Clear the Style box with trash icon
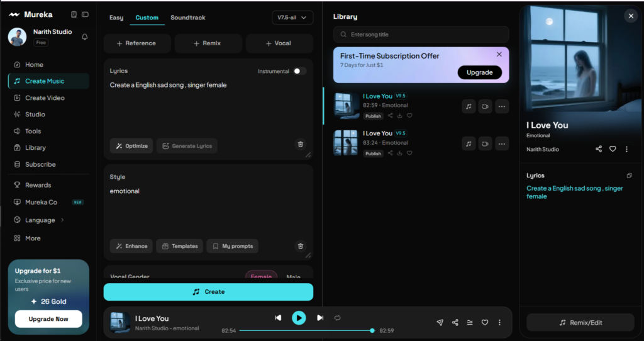Screen dimensions: 644x341 coord(301,246)
